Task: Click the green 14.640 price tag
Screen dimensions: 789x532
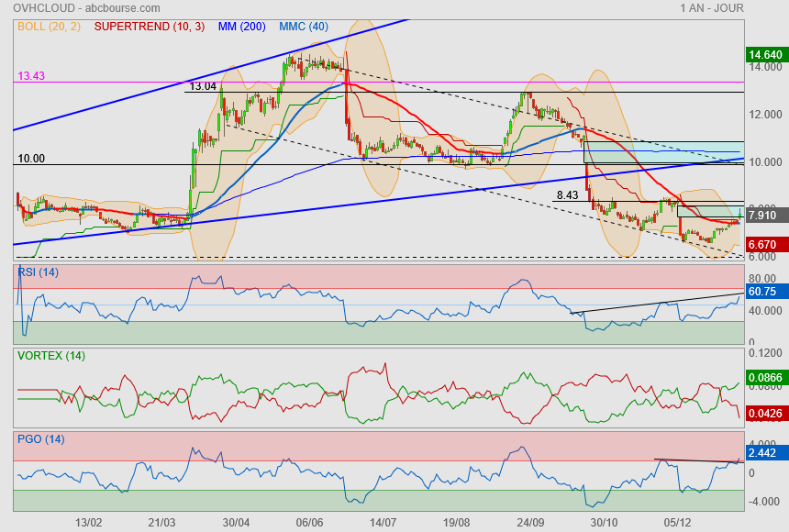Action: 764,55
